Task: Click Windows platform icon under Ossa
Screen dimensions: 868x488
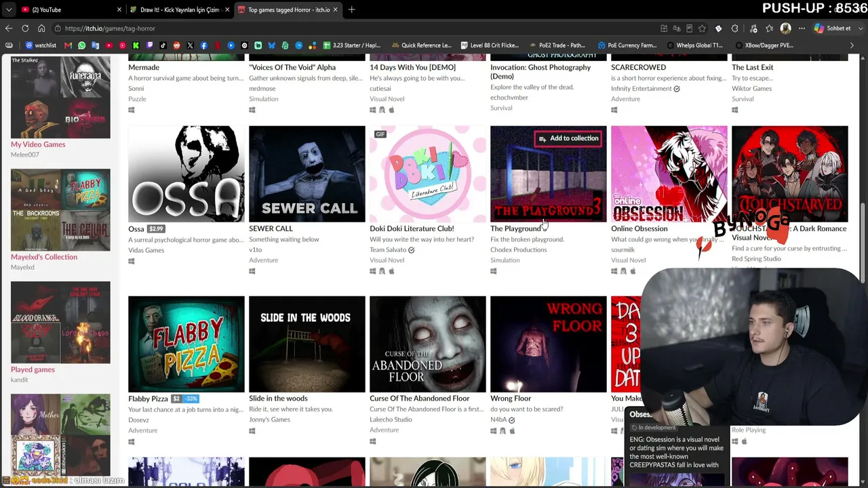Action: click(132, 261)
